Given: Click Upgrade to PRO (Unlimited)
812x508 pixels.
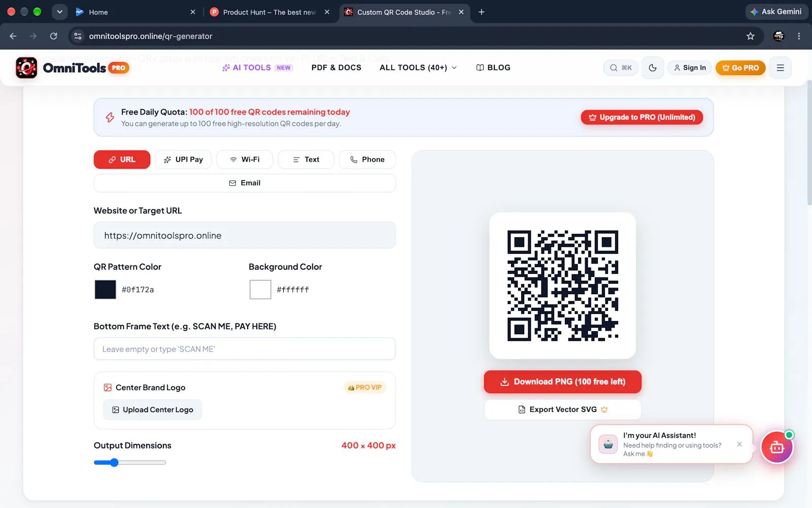Looking at the screenshot, I should tap(642, 117).
